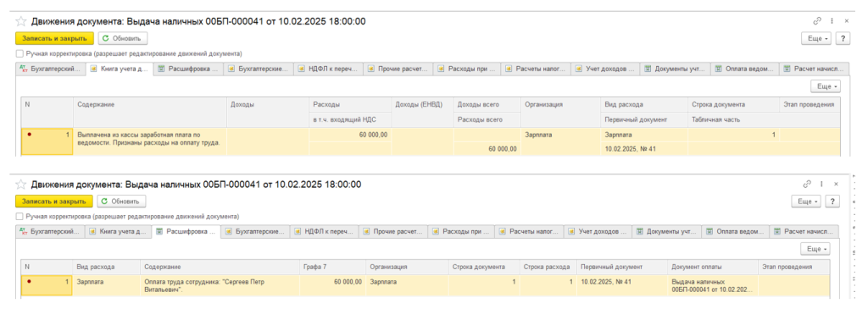The image size is (868, 320).
Task: Expand the Еще dropdown beside top window help
Action: [816, 39]
